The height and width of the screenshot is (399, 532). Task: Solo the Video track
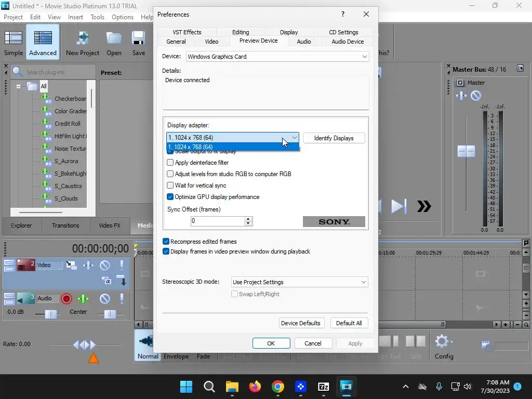122,265
